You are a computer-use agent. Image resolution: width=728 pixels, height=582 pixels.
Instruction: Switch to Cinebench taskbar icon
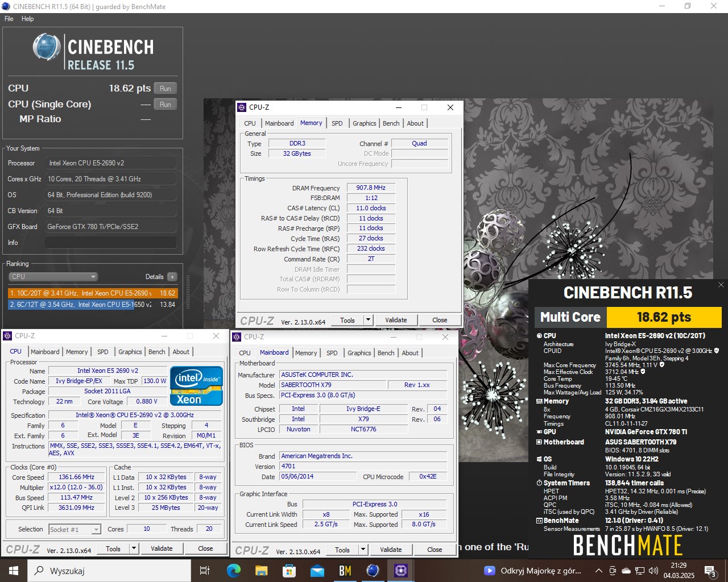[373, 571]
